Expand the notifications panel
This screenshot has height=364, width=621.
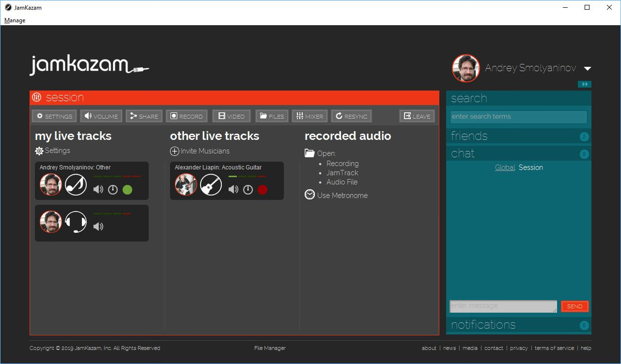point(519,325)
